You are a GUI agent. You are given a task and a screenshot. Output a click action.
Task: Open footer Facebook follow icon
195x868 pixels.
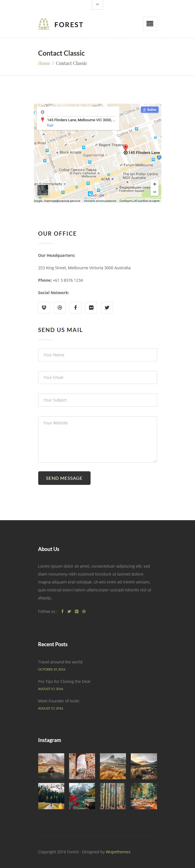(63, 611)
